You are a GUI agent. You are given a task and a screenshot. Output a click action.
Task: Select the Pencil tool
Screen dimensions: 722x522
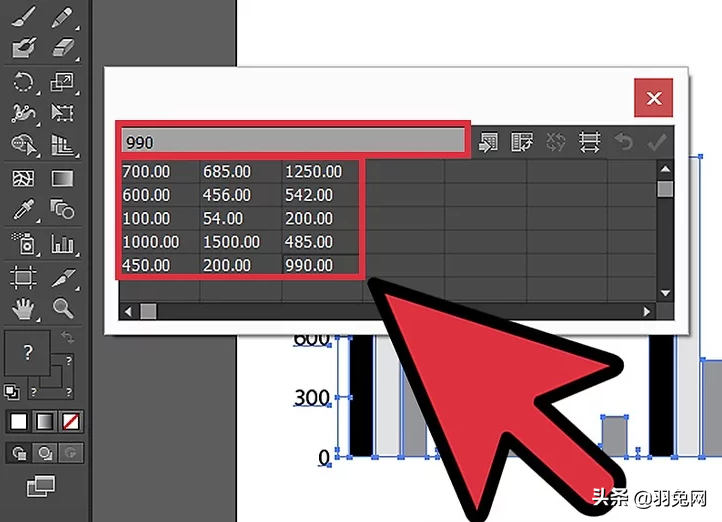click(62, 17)
